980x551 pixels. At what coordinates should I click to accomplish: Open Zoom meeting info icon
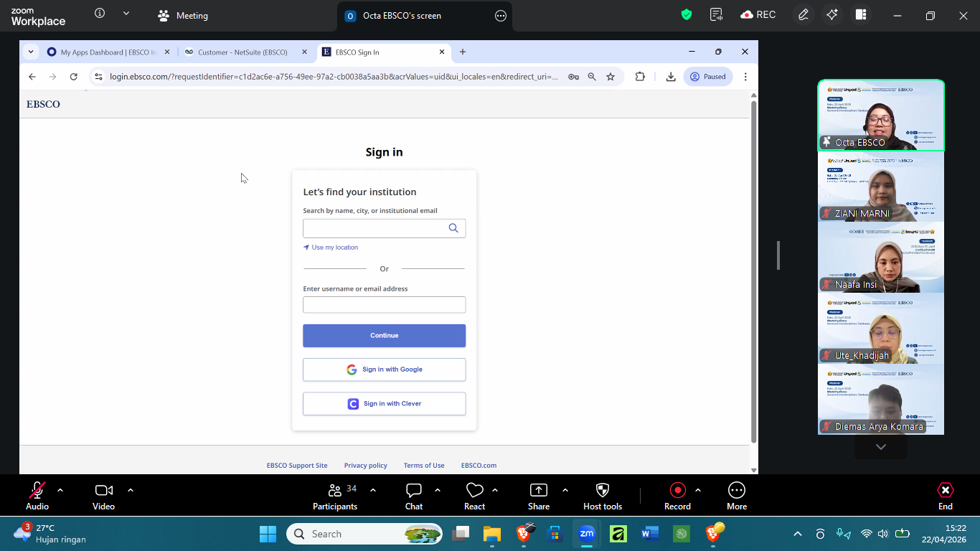100,13
